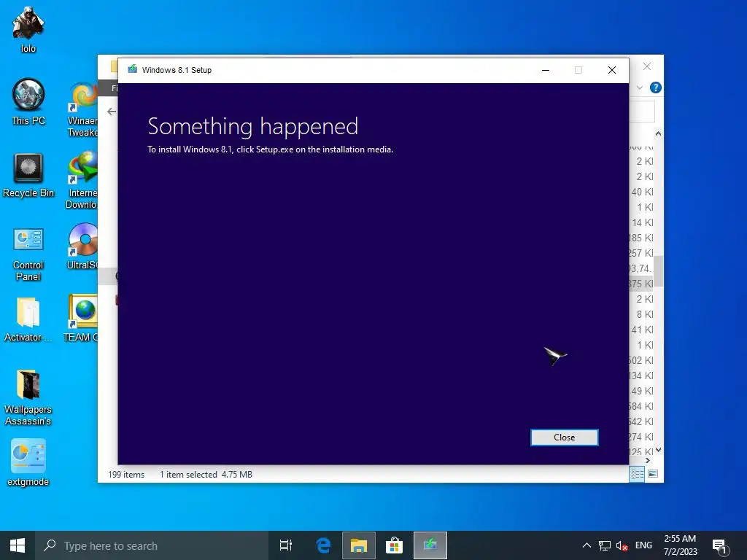Viewport: 747px width, 560px height.
Task: Open the Windows Start menu
Action: point(18,545)
